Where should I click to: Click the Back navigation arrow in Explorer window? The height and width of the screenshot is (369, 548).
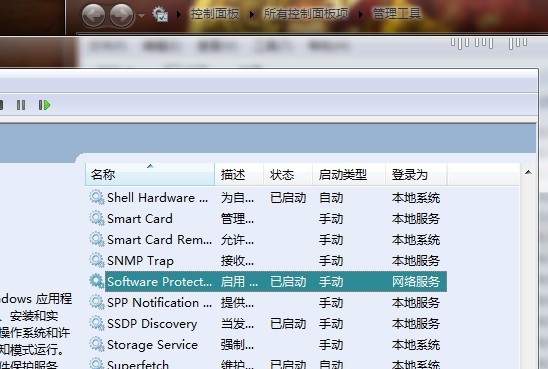point(93,15)
